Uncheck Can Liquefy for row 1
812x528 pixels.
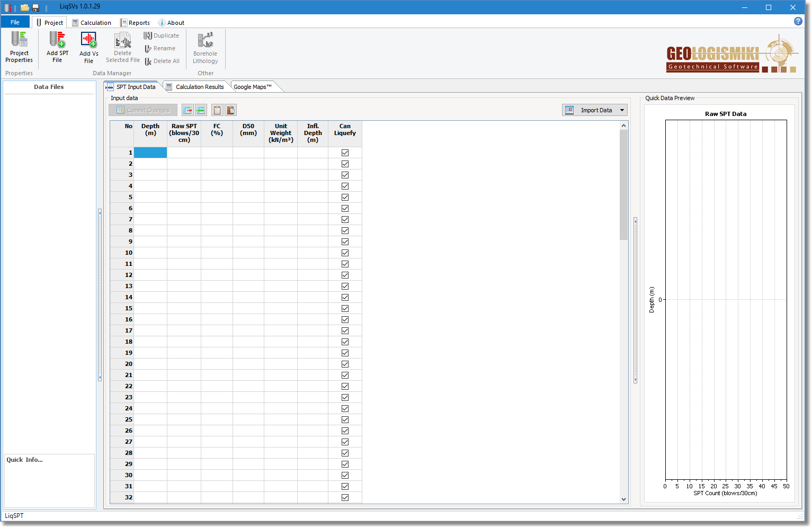click(x=345, y=153)
